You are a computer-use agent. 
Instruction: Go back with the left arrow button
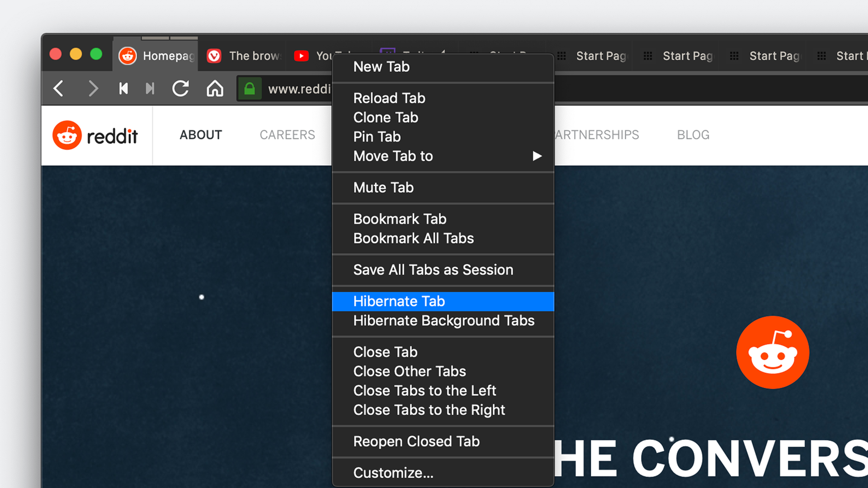coord(58,89)
